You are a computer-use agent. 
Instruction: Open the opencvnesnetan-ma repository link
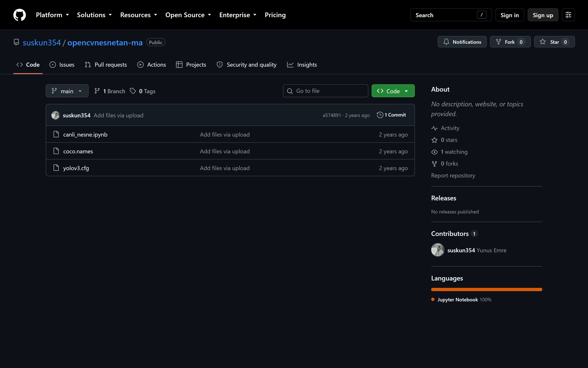[105, 43]
